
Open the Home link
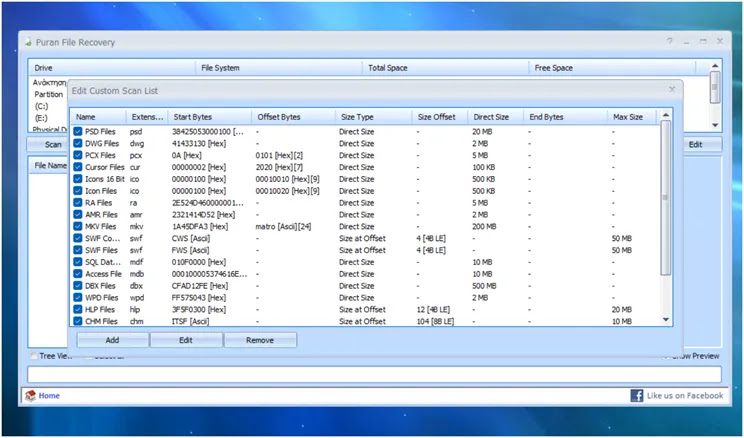tap(49, 396)
